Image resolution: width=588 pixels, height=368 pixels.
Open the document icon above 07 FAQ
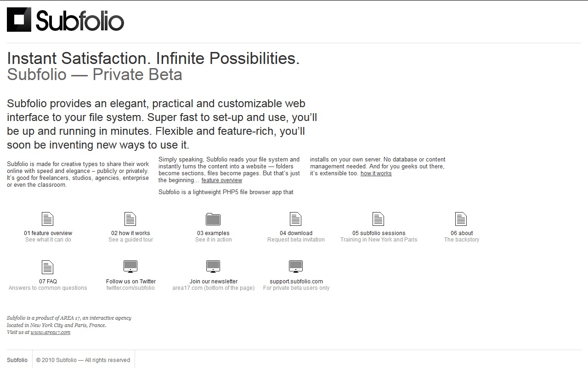coord(47,267)
